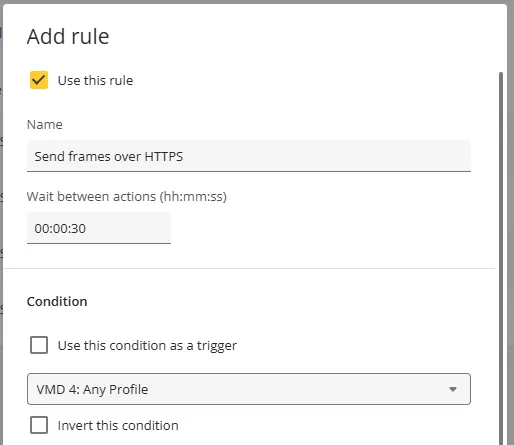514x445 pixels.
Task: Click the dialog's vertical scrollbar
Action: click(501, 258)
